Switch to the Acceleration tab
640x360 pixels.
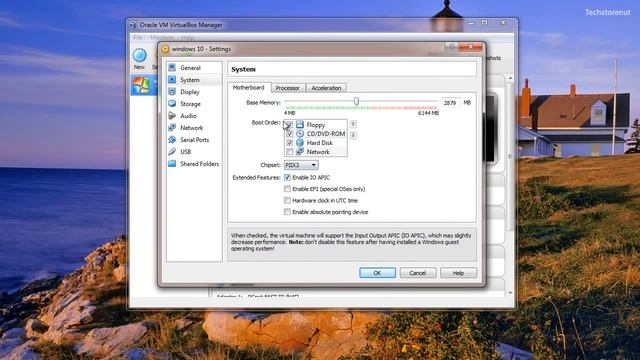coord(326,88)
